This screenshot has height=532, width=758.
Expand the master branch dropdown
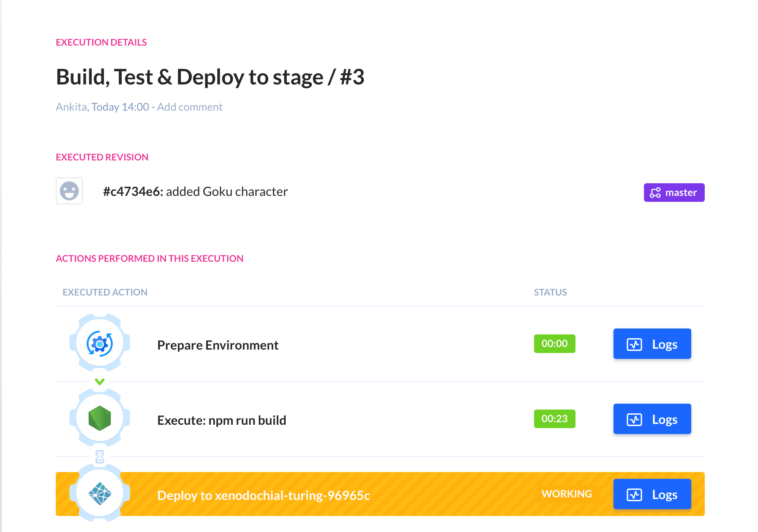673,193
